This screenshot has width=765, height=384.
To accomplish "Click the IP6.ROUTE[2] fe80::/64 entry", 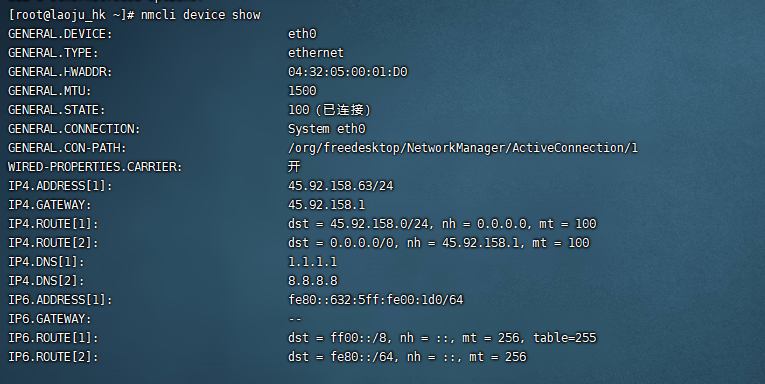I will [x=407, y=357].
